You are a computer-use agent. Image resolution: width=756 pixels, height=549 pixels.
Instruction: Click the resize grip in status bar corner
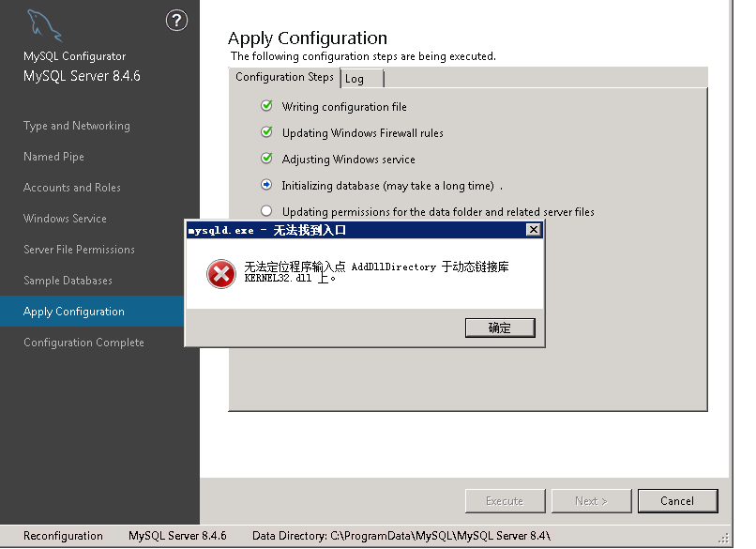724,539
